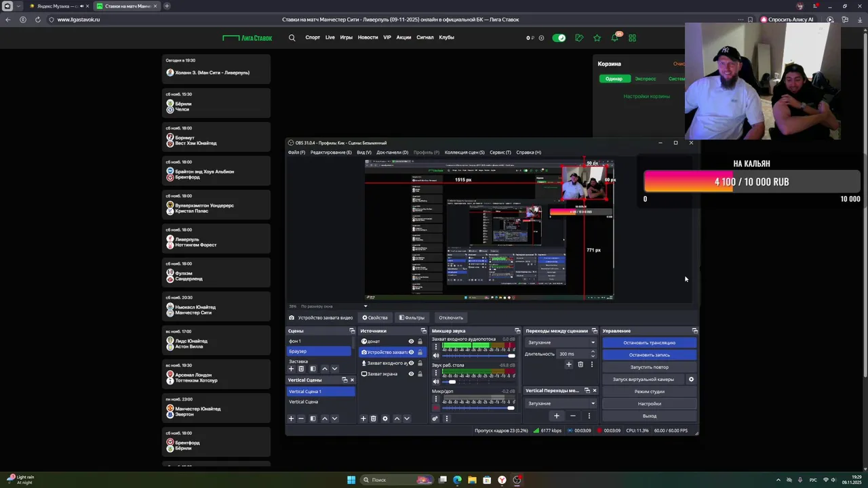Move source down in Источники panel
The image size is (868, 488).
[407, 418]
